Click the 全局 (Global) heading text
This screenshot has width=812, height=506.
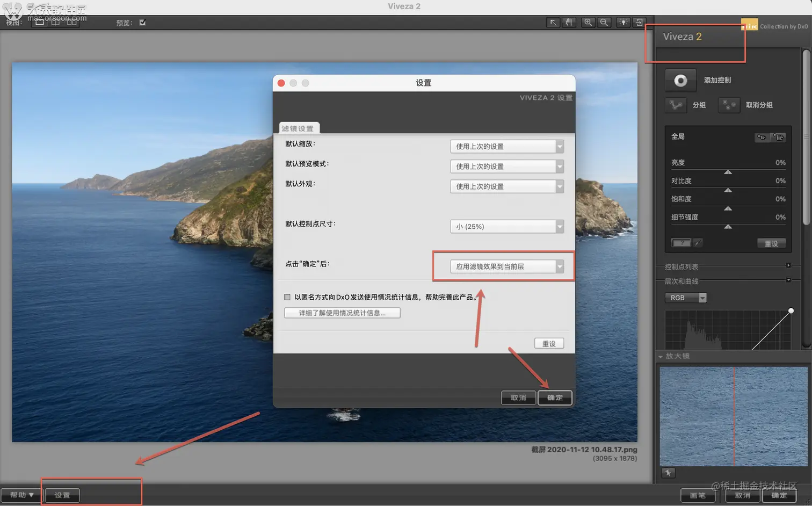pyautogui.click(x=678, y=137)
